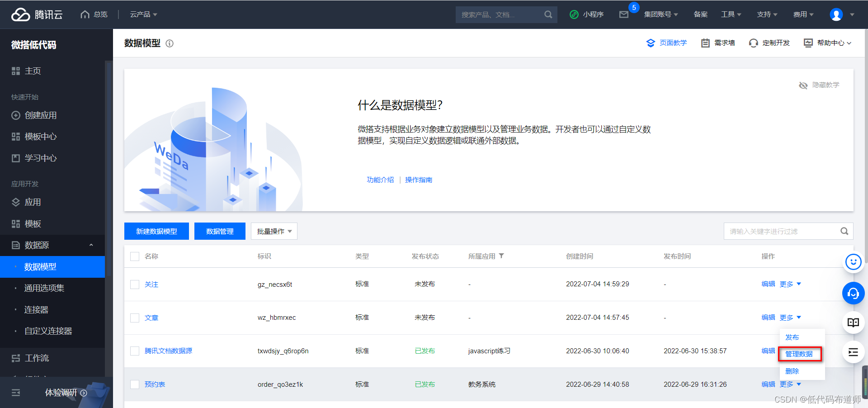Viewport: 868px width, 408px height.
Task: Open the 腾讯文档数据源 model link
Action: (168, 351)
